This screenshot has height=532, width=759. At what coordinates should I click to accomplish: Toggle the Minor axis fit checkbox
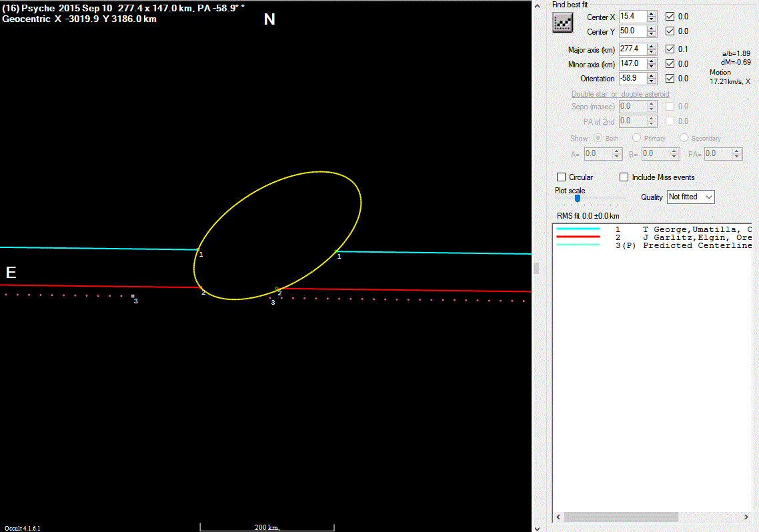670,63
